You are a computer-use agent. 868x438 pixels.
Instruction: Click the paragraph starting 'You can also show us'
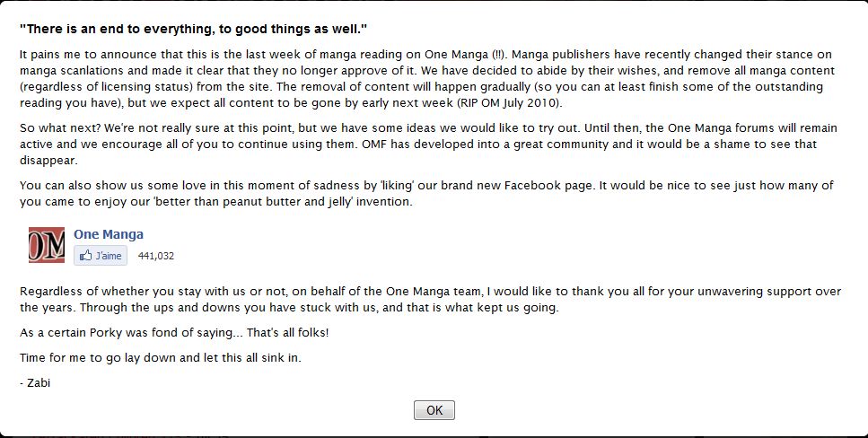pos(426,193)
